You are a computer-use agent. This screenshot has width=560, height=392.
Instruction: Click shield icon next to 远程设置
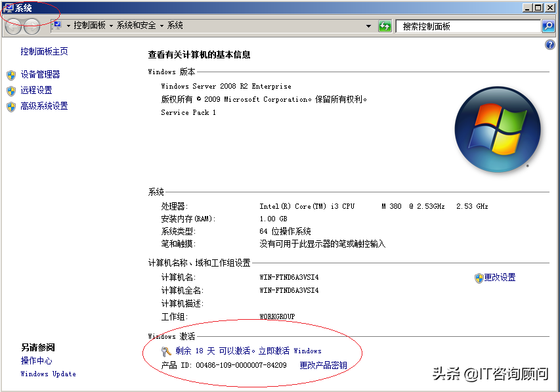pyautogui.click(x=11, y=91)
